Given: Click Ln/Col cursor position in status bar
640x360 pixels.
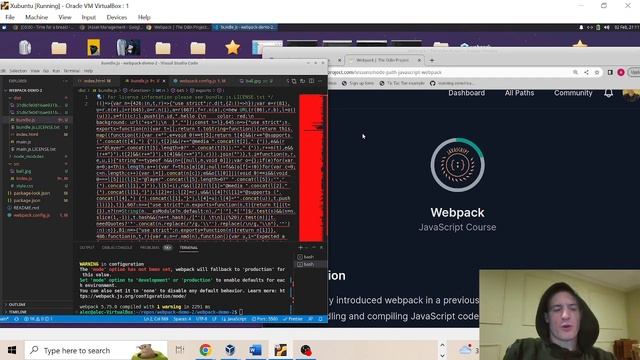Looking at the screenshot, I should (x=156, y=319).
